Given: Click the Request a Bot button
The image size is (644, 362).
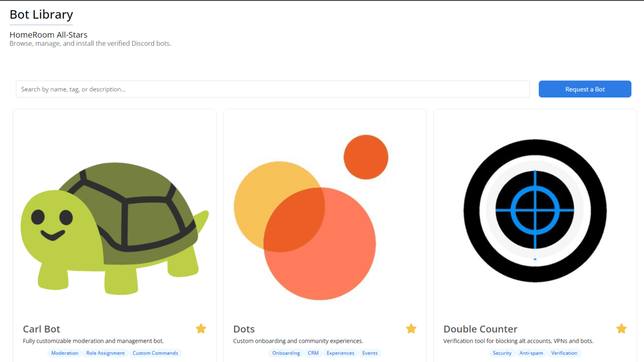Looking at the screenshot, I should coord(585,89).
